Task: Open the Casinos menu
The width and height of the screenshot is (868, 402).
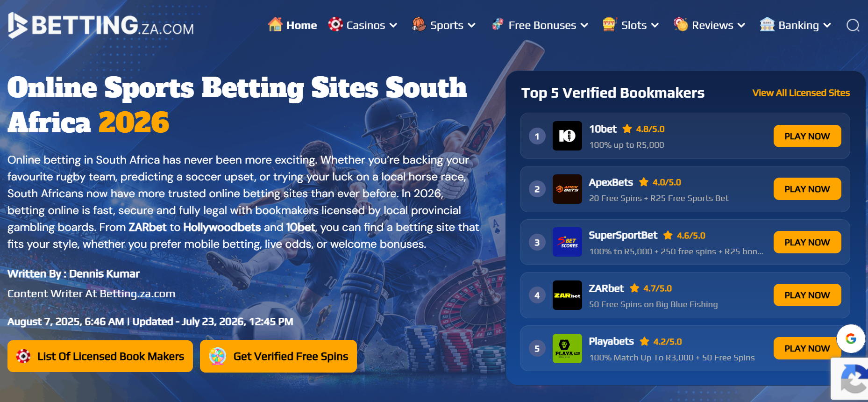Action: click(x=366, y=25)
